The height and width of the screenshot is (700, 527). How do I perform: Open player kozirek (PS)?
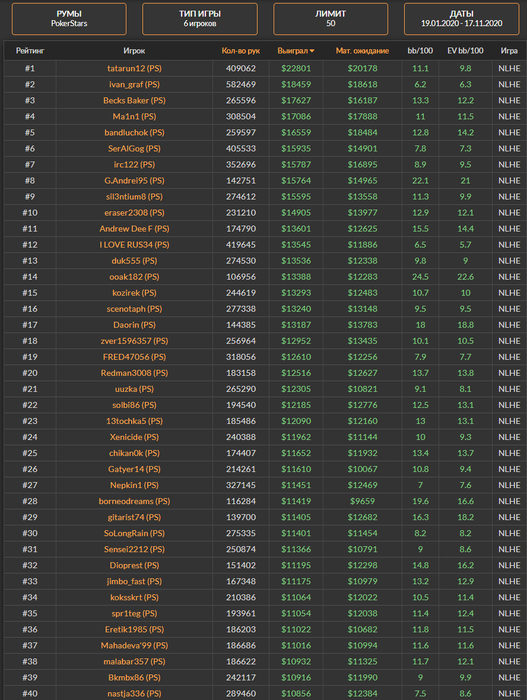click(x=134, y=293)
